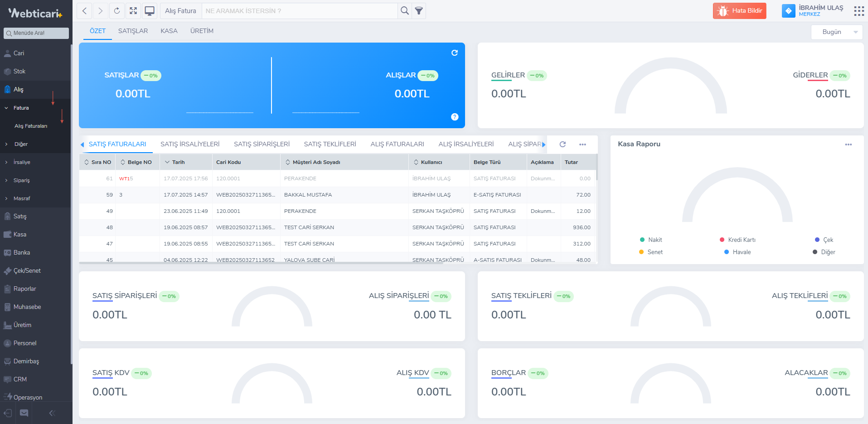Image resolution: width=868 pixels, height=424 pixels.
Task: Open the ALIŞ FATURALARI table tab
Action: 397,144
